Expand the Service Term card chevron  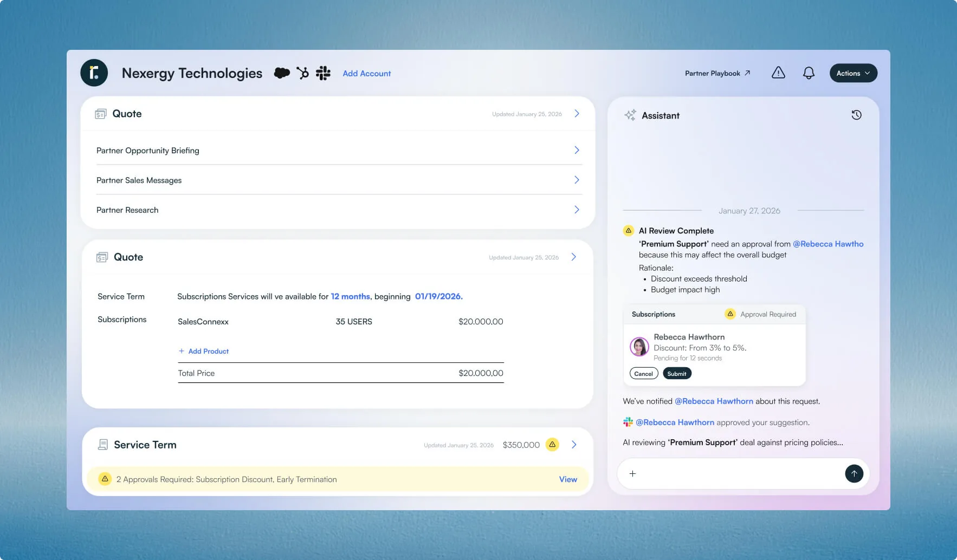pyautogui.click(x=574, y=445)
